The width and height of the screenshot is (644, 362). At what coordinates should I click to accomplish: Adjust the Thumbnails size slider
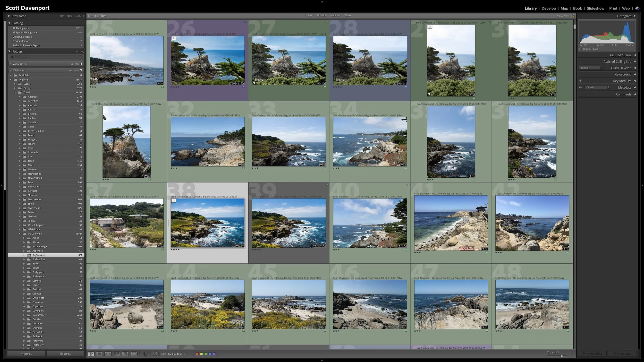tap(562, 356)
